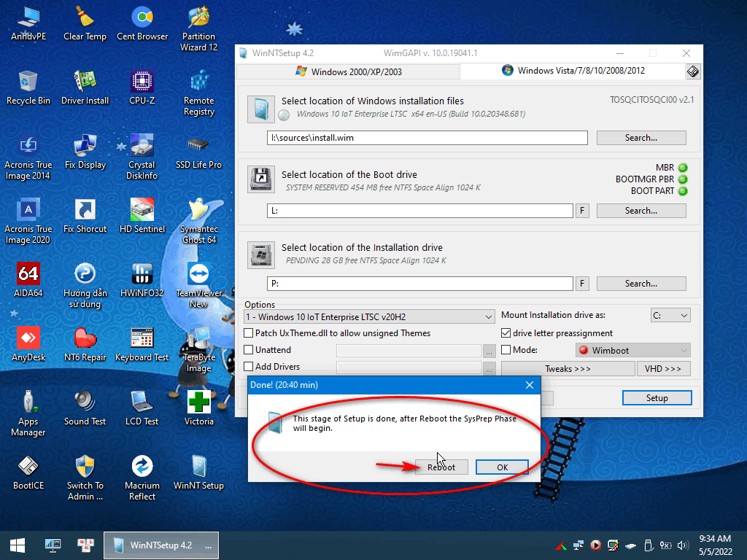
Task: Switch to Windows 2000/XP/2003 tab
Action: pyautogui.click(x=348, y=71)
